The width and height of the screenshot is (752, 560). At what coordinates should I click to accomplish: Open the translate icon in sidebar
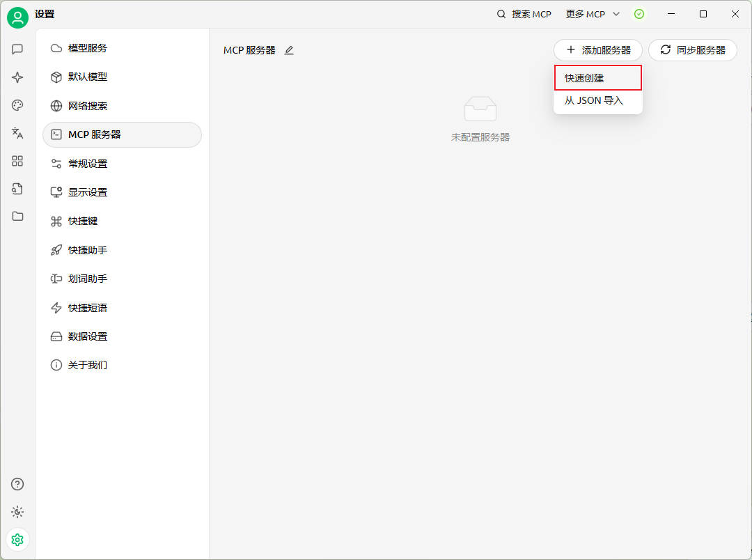(17, 133)
